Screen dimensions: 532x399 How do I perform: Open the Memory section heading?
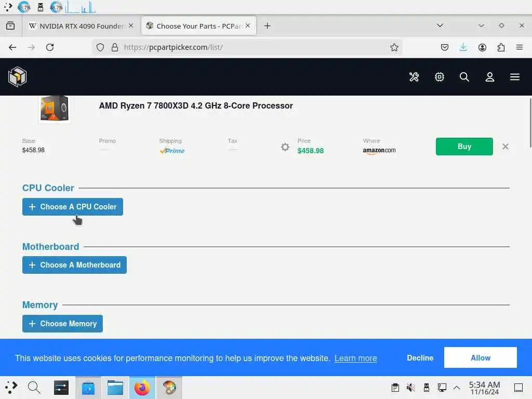[x=40, y=305]
